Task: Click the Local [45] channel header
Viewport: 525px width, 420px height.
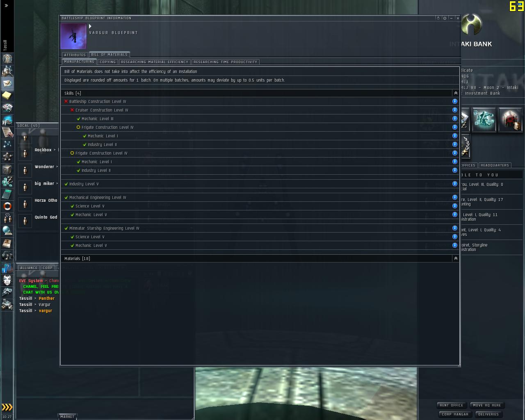Action: tap(28, 126)
